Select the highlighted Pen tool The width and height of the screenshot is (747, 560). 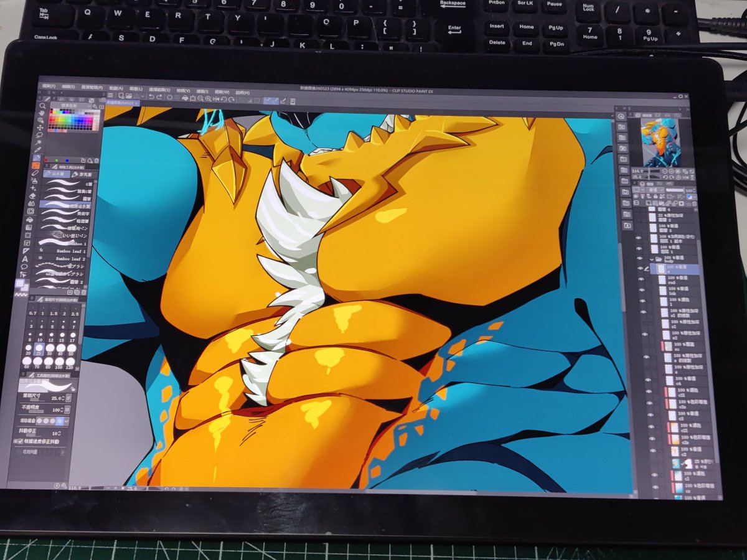pos(37,158)
